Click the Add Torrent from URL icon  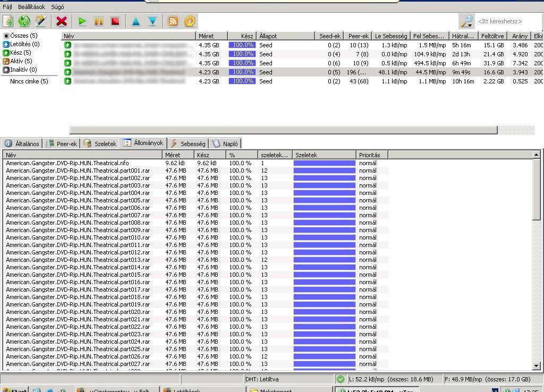[24, 21]
